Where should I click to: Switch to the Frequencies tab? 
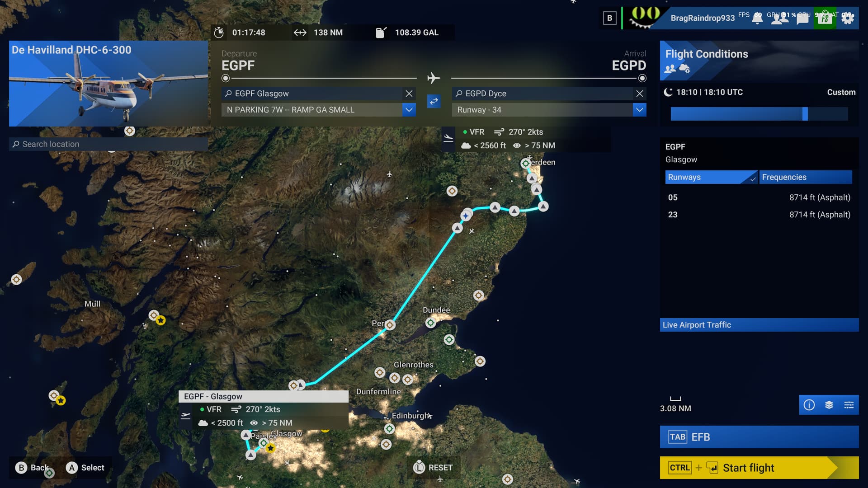(x=805, y=177)
